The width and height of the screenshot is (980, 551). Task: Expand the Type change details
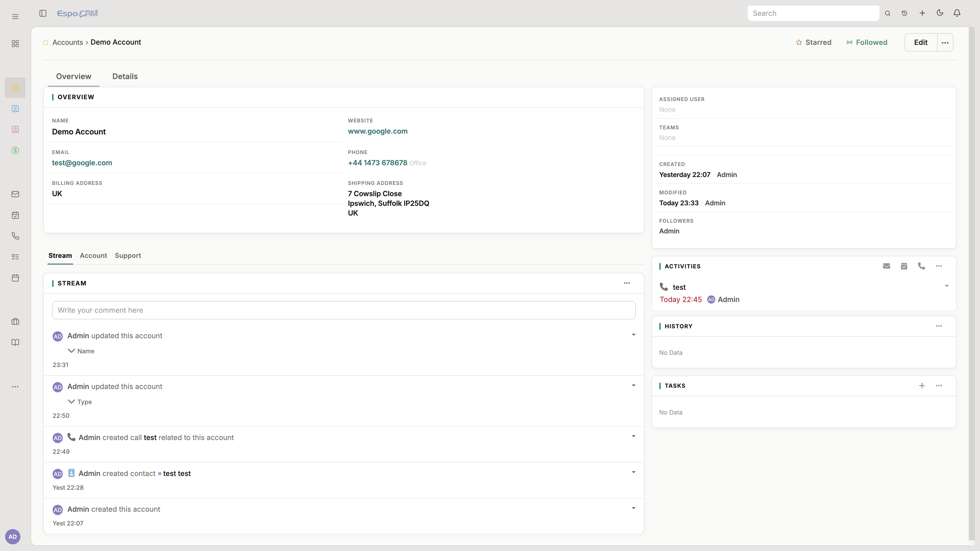(71, 402)
